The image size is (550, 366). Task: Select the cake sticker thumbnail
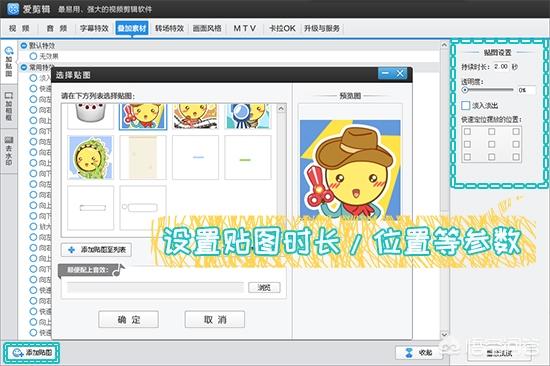(x=90, y=116)
